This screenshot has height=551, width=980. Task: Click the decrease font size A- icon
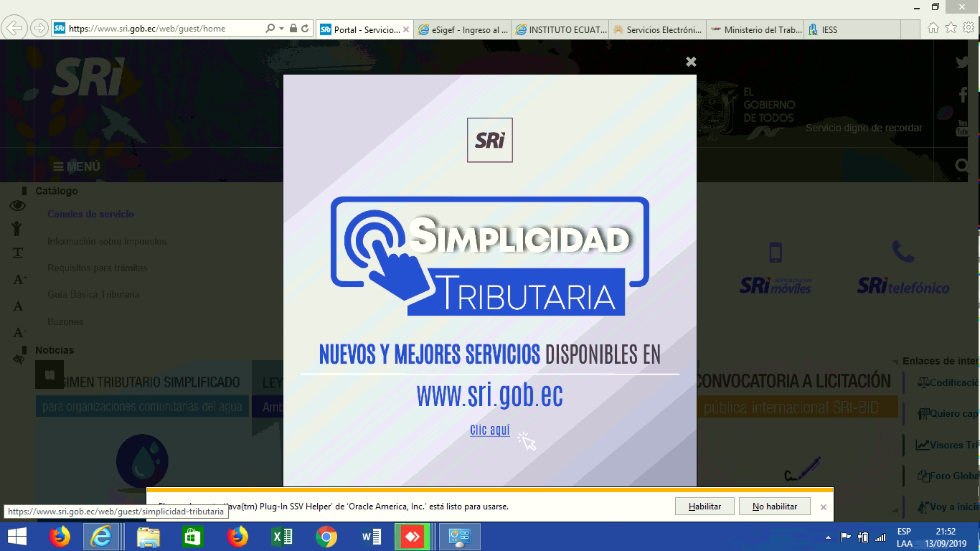click(19, 333)
